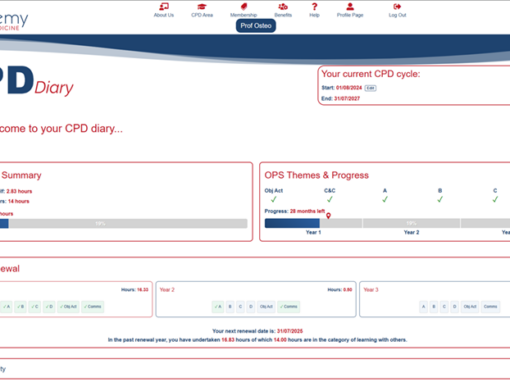Open the Benefits people icon
This screenshot has height=382, width=510.
(283, 7)
